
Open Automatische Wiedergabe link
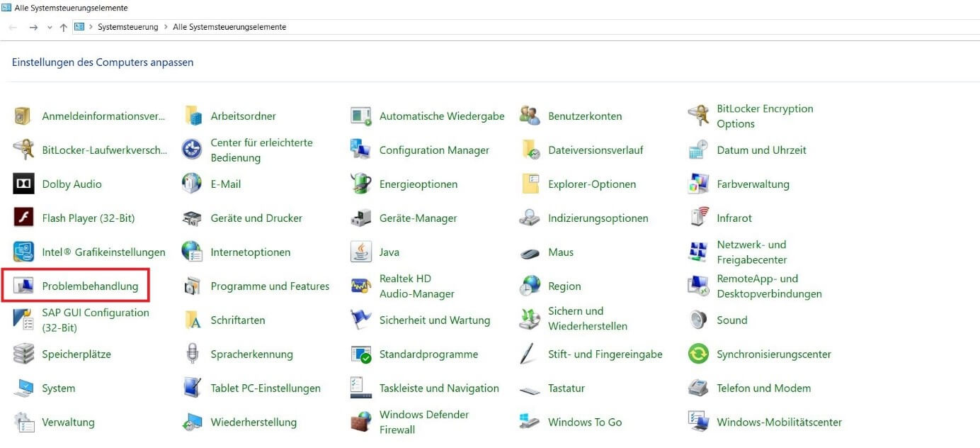click(442, 116)
